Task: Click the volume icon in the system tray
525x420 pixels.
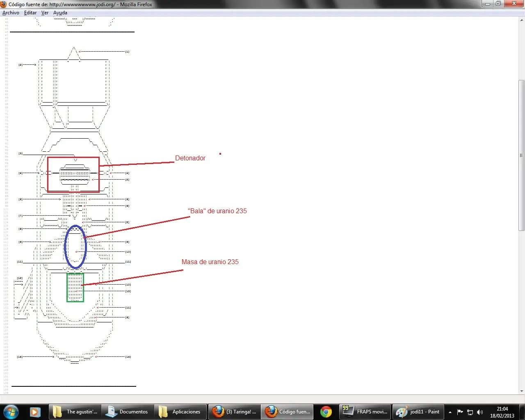Action: click(x=480, y=412)
